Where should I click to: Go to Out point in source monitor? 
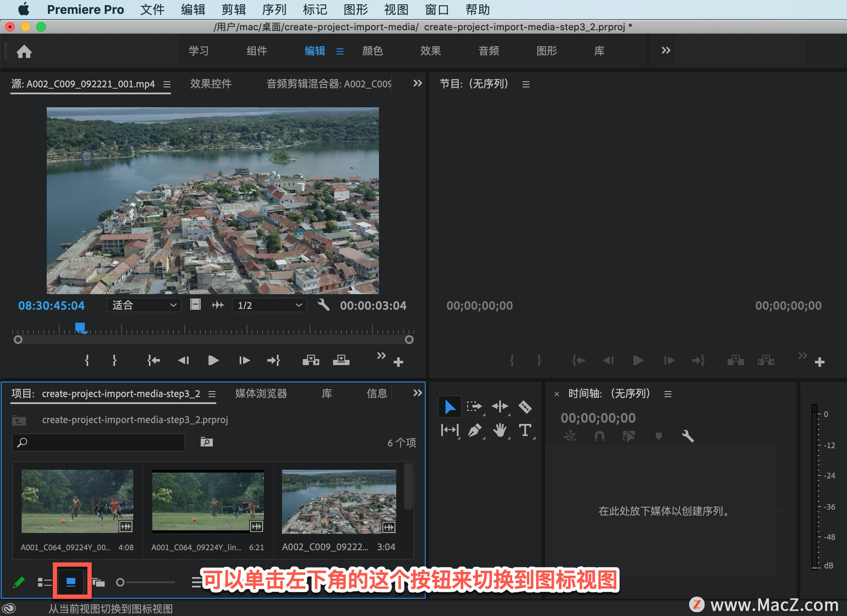tap(274, 361)
